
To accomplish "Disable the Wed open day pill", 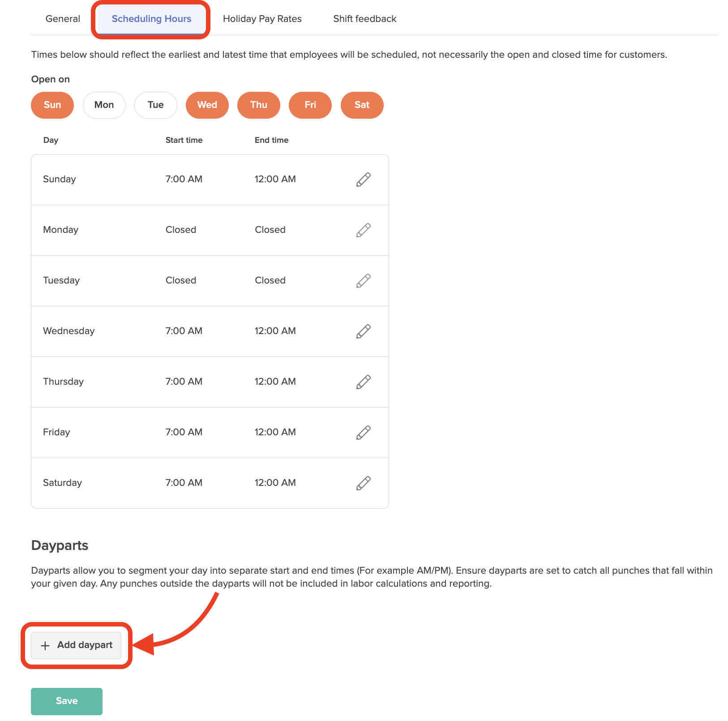I will (207, 105).
